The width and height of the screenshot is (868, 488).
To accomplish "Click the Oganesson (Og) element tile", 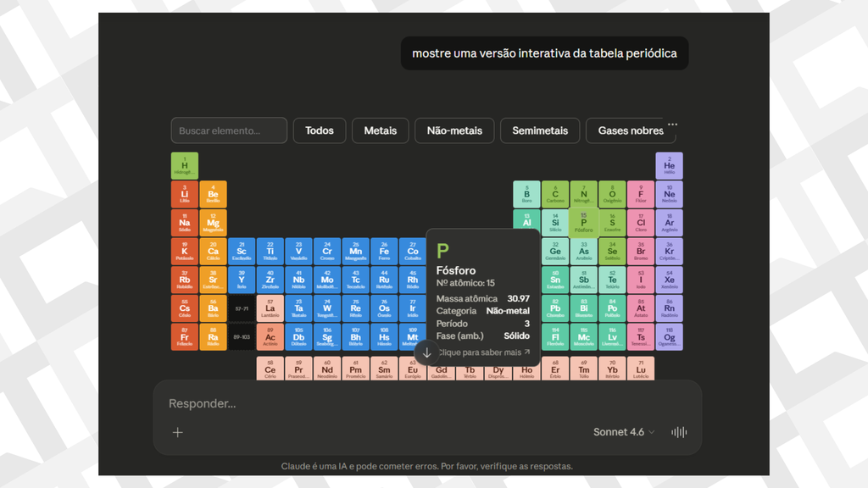I will (x=669, y=337).
